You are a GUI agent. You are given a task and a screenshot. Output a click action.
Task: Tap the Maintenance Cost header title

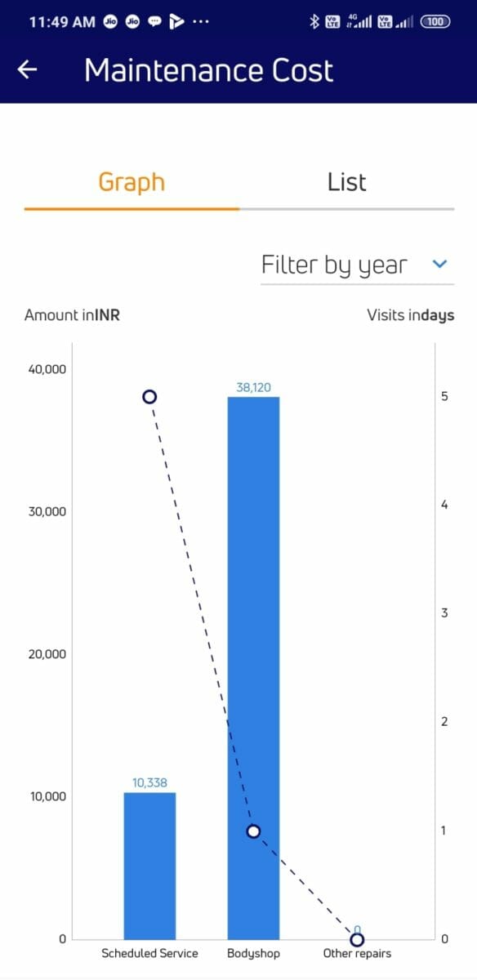coord(208,70)
